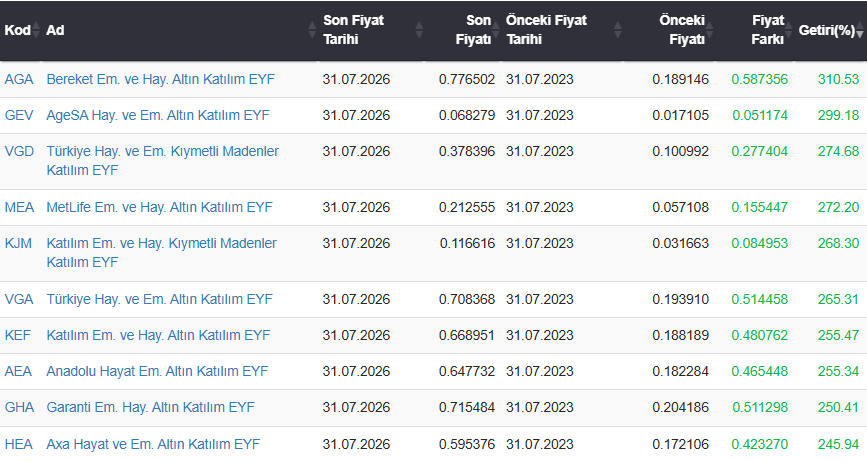Click the Getiri(%) column header text
867x461 pixels.
(826, 30)
